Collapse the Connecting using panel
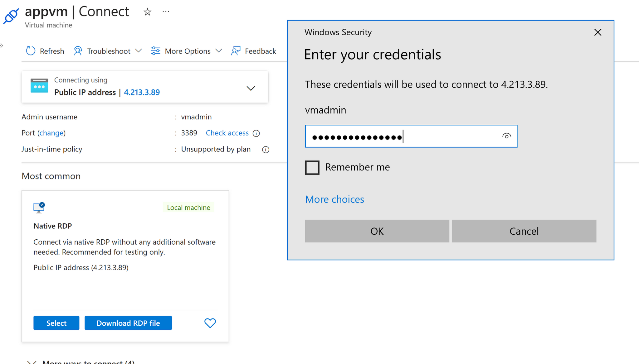This screenshot has height=364, width=639. pyautogui.click(x=251, y=88)
